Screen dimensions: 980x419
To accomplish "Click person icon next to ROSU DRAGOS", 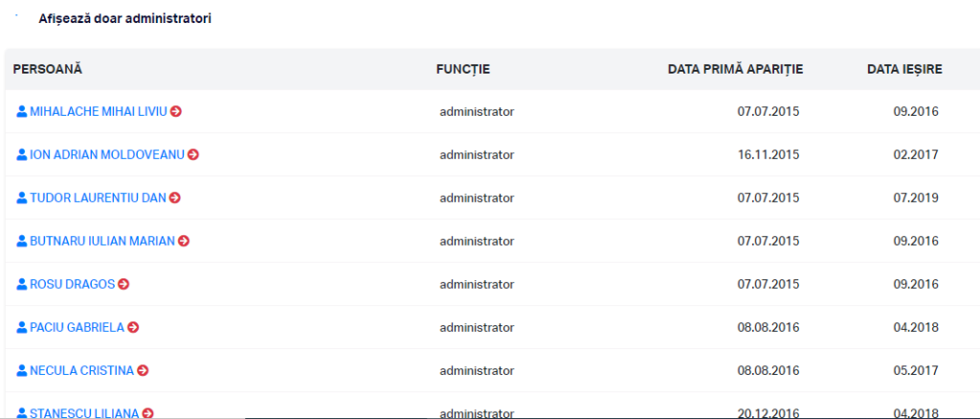I will [22, 284].
